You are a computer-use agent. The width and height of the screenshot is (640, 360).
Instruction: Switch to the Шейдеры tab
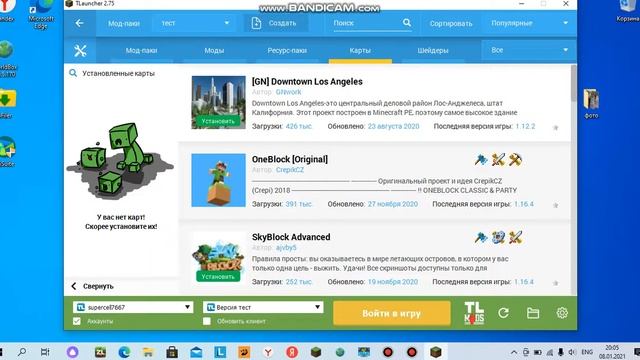click(x=433, y=51)
